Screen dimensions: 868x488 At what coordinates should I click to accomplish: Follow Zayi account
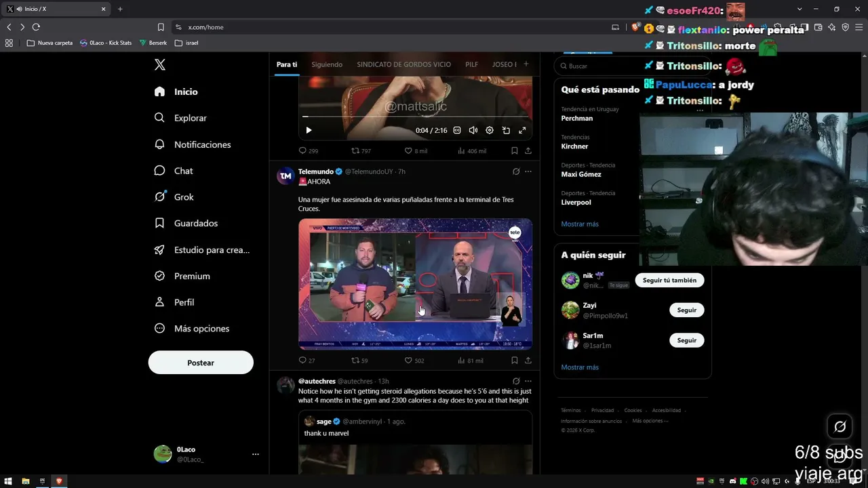click(x=686, y=310)
